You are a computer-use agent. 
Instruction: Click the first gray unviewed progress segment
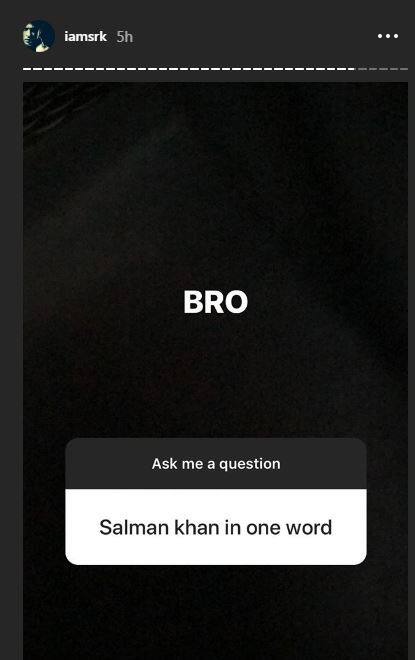(x=362, y=69)
